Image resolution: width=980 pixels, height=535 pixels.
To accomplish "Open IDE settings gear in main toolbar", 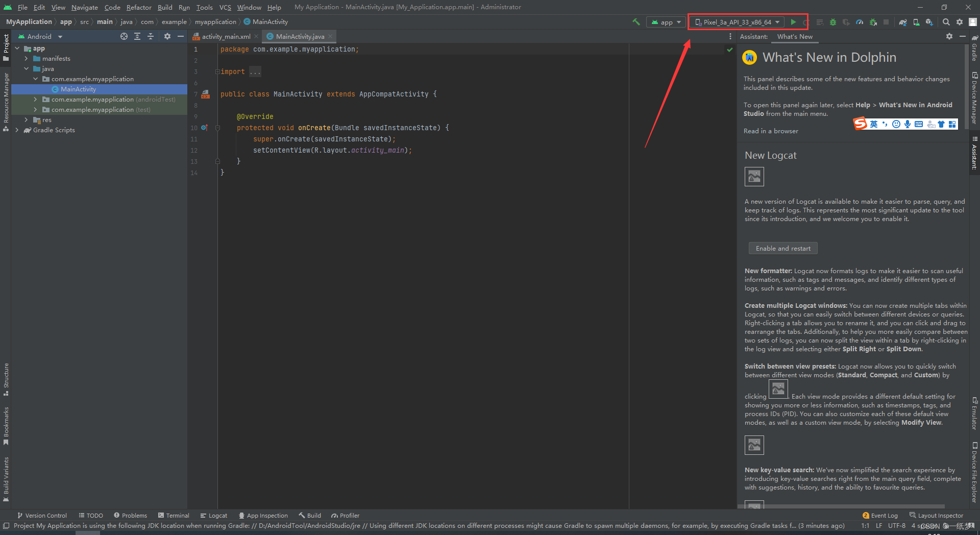I will (x=960, y=22).
